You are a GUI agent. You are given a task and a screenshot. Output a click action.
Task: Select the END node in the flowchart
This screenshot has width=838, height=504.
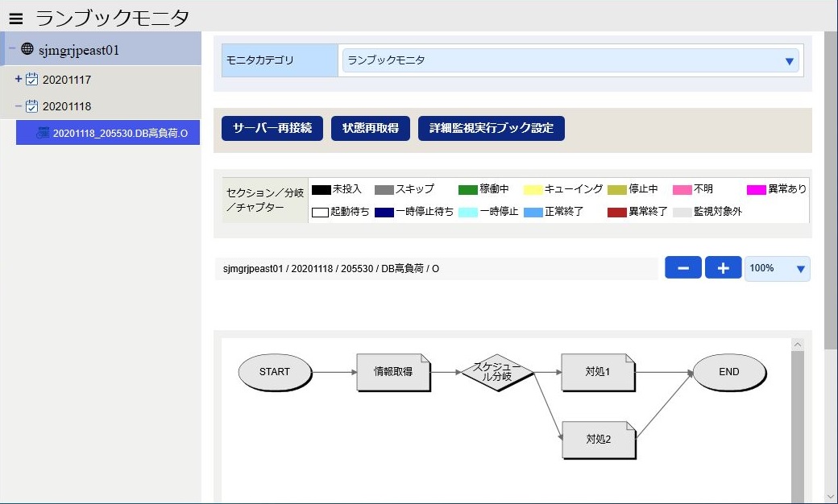click(729, 372)
